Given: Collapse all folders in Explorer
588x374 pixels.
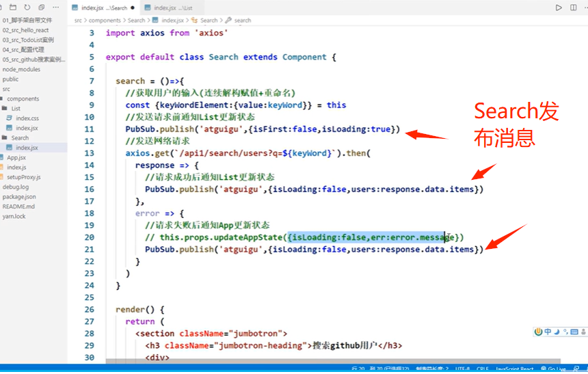Looking at the screenshot, I should click(x=41, y=7).
